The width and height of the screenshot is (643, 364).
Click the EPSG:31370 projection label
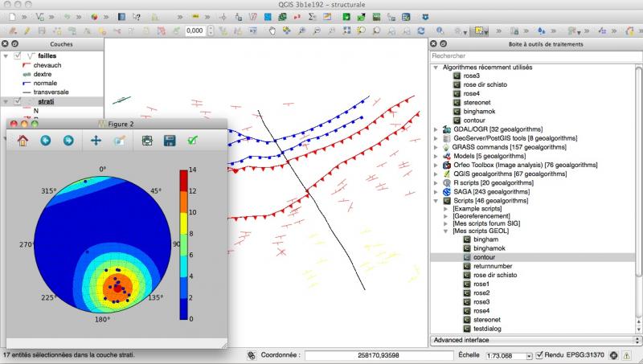coord(586,354)
